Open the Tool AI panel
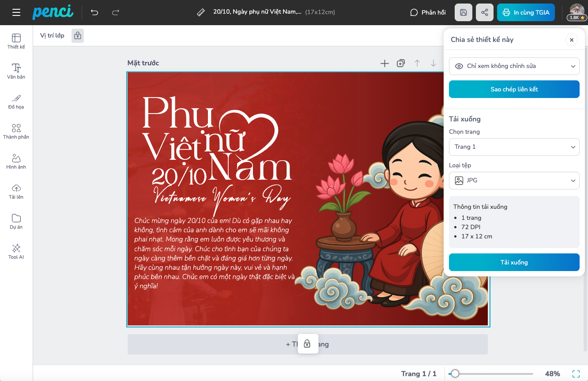The width and height of the screenshot is (588, 381). click(x=16, y=252)
